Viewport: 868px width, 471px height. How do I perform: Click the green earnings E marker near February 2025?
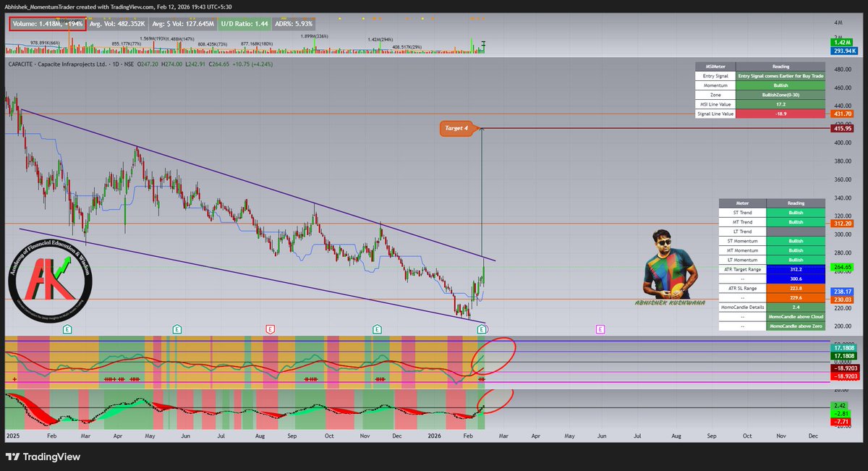pos(67,329)
